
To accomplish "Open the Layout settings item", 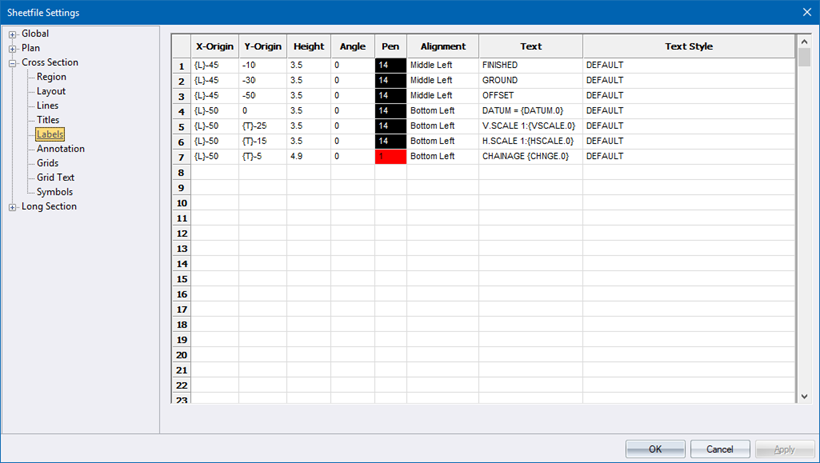I will pos(51,91).
